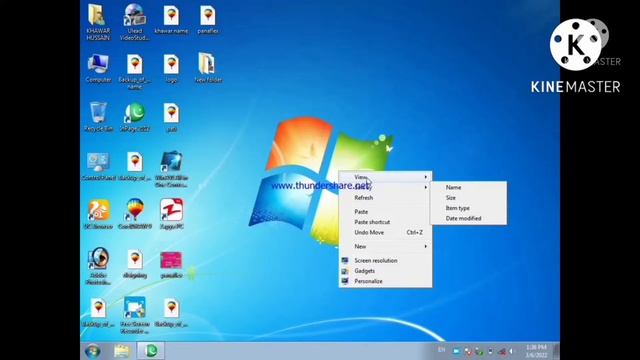Open Personalize from the context menu
This screenshot has width=640, height=360.
pyautogui.click(x=385, y=281)
